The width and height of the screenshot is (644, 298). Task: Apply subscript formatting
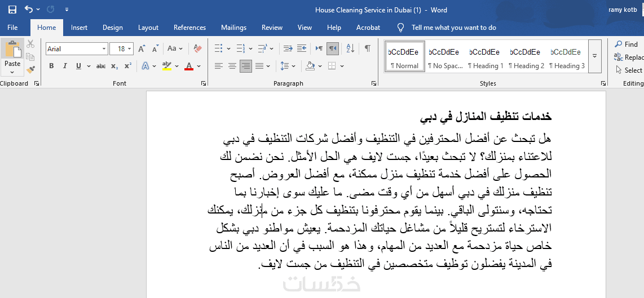pyautogui.click(x=114, y=66)
